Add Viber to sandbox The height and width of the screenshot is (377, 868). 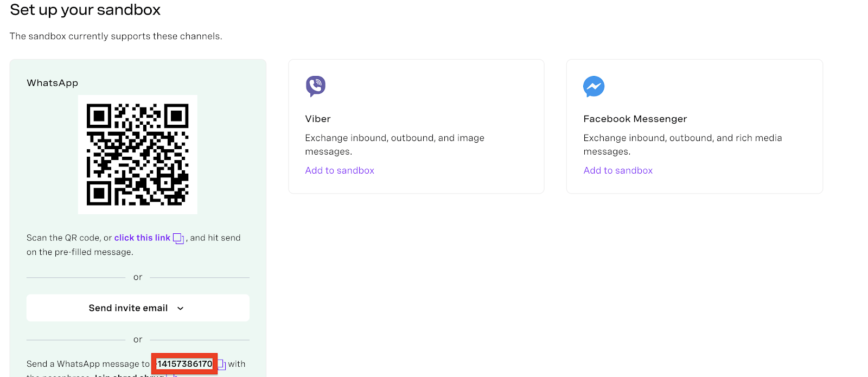pos(340,170)
